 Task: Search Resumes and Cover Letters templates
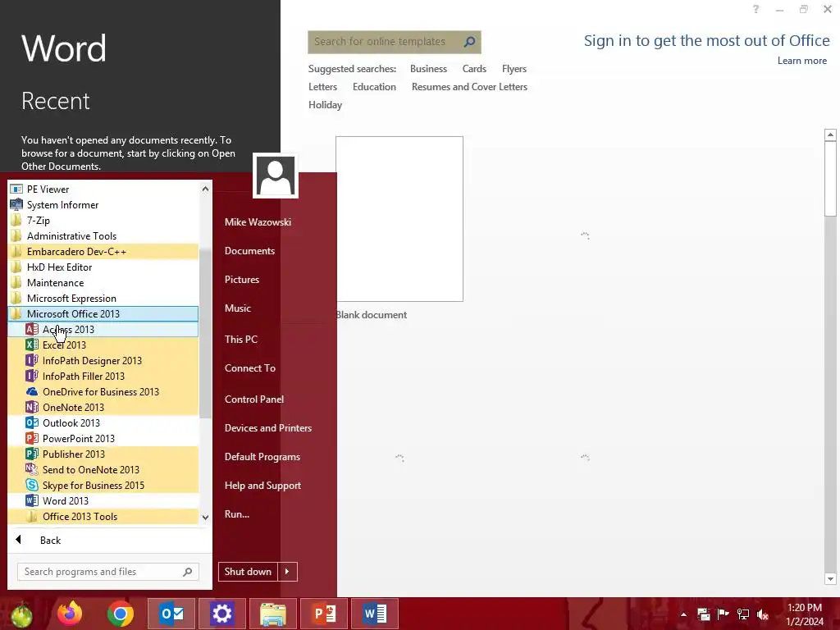(469, 87)
